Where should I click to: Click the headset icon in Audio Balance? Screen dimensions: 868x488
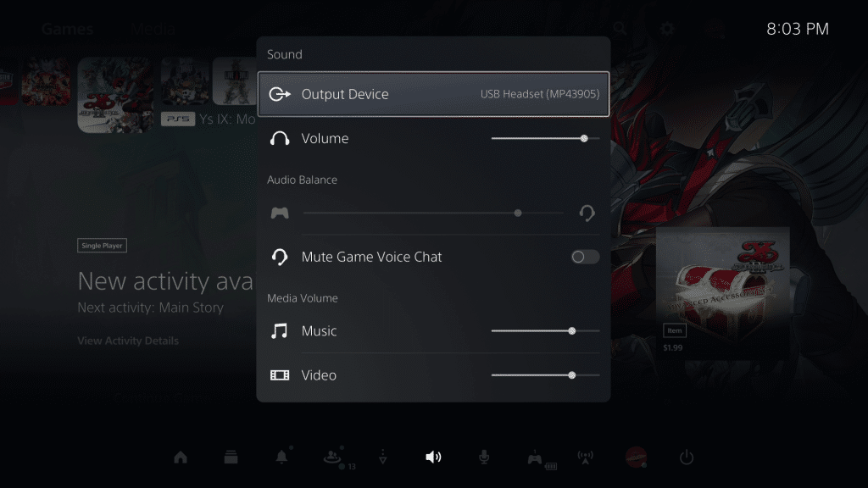click(587, 213)
